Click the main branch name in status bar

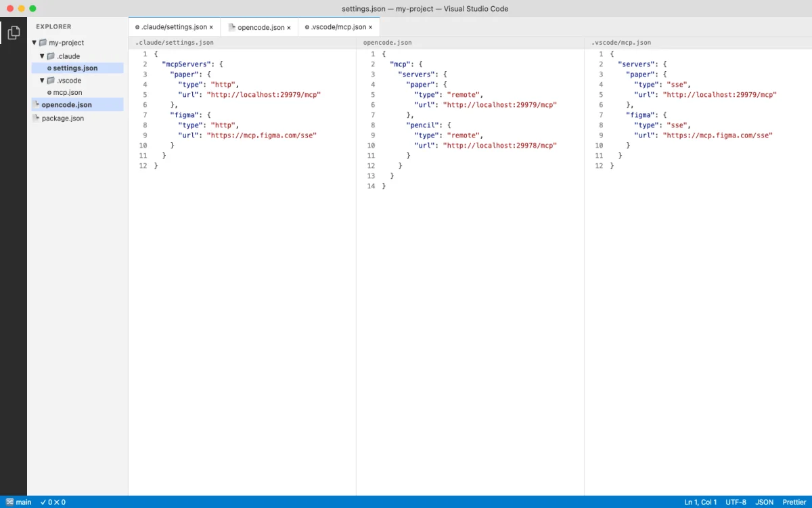pos(24,502)
